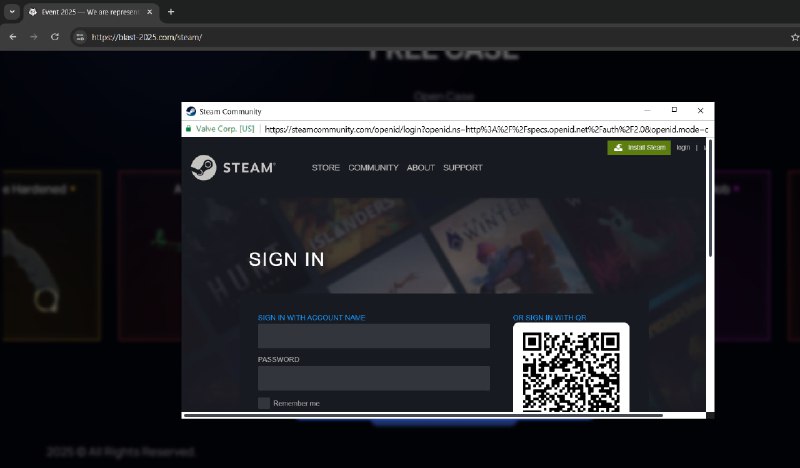Focus the account name input field
This screenshot has height=468, width=800.
pos(373,336)
